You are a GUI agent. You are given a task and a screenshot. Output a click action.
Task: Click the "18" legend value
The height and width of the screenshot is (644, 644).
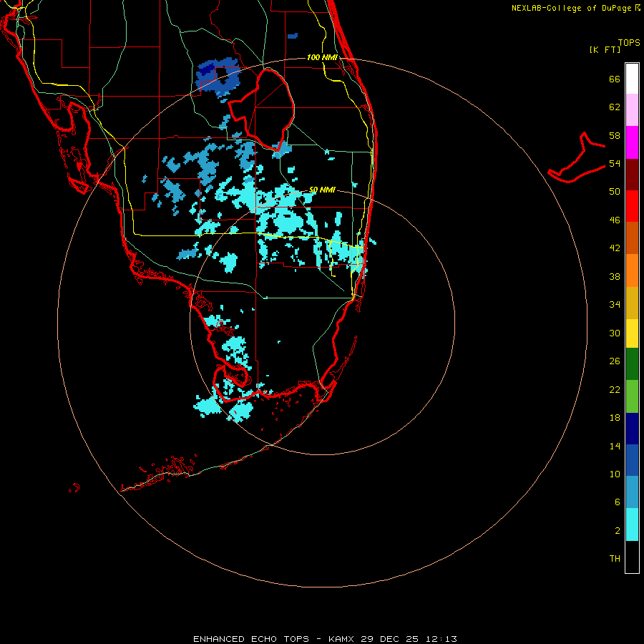pyautogui.click(x=615, y=418)
